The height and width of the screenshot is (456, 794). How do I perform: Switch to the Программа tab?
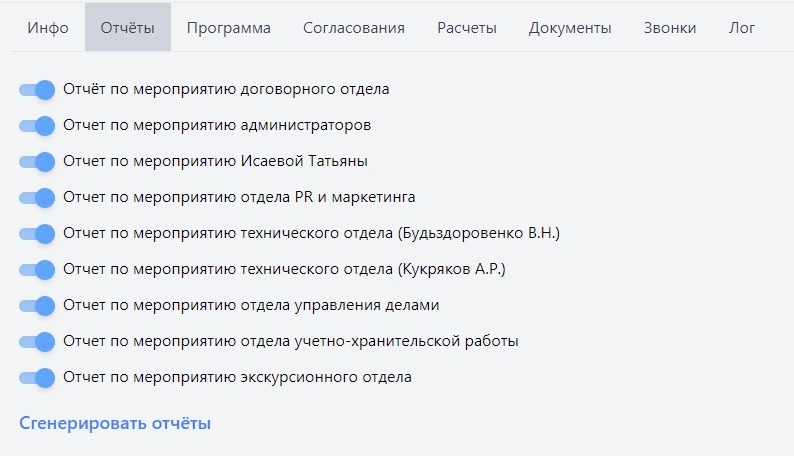228,28
